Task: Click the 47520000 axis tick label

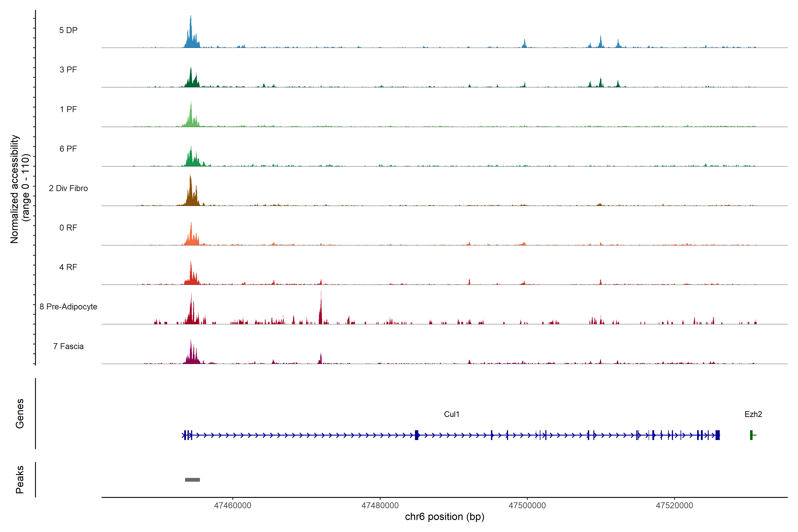Action: coord(674,505)
